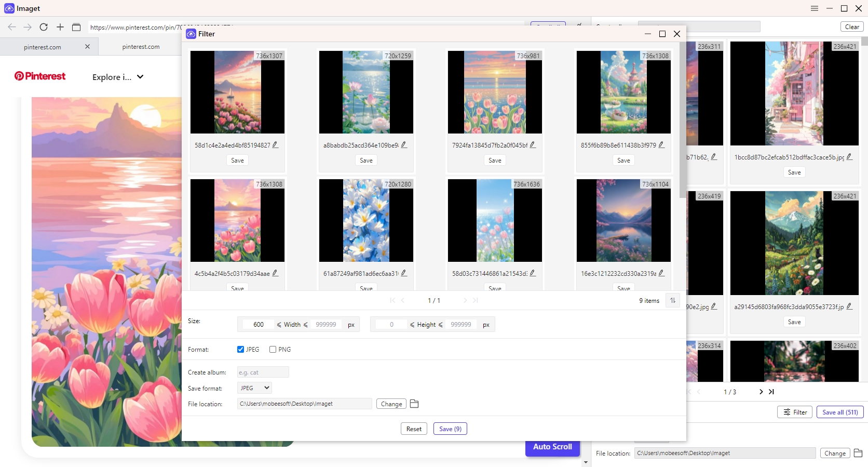This screenshot has width=868, height=467.
Task: Click the browser URL address bar
Action: pos(306,27)
